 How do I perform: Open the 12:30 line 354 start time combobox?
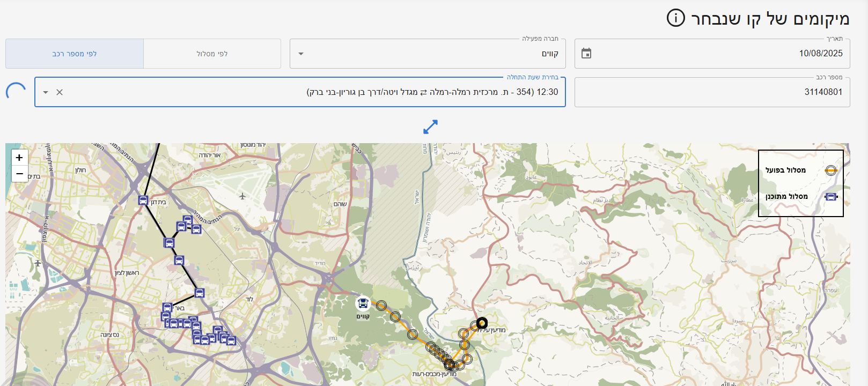click(x=300, y=92)
